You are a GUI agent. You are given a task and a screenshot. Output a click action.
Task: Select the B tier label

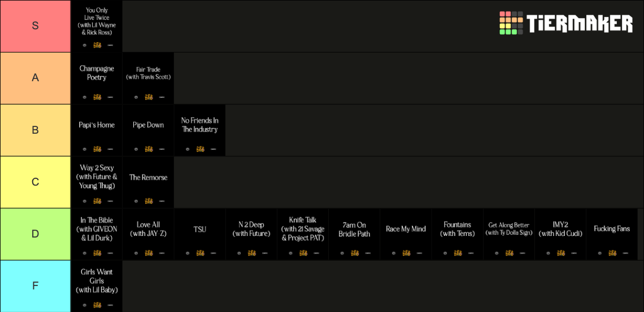[x=36, y=130]
